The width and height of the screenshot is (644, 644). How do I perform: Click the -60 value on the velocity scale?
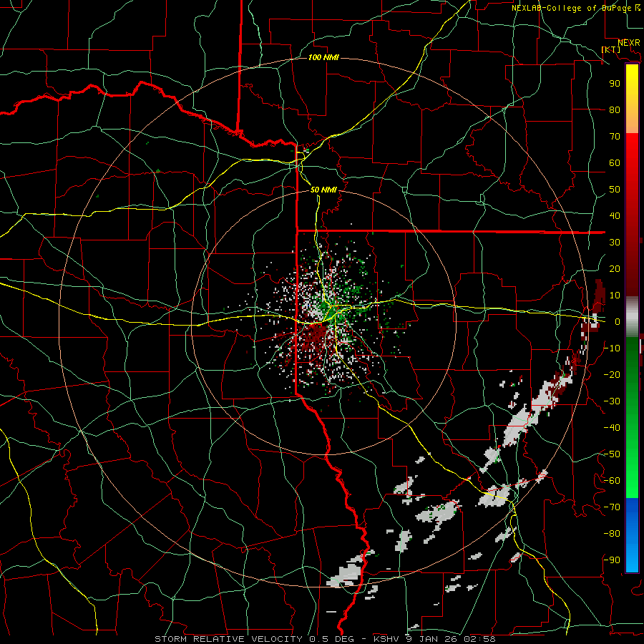point(612,481)
